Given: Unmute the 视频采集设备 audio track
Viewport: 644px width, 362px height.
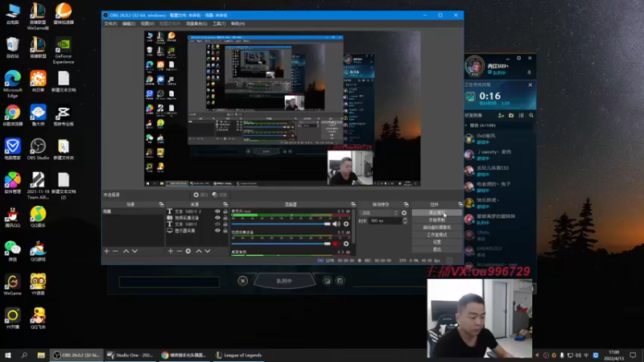Looking at the screenshot, I should (x=336, y=244).
